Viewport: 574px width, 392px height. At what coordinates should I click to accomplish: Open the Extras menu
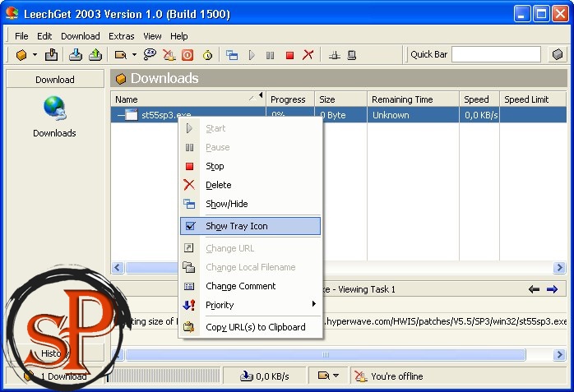(x=121, y=36)
